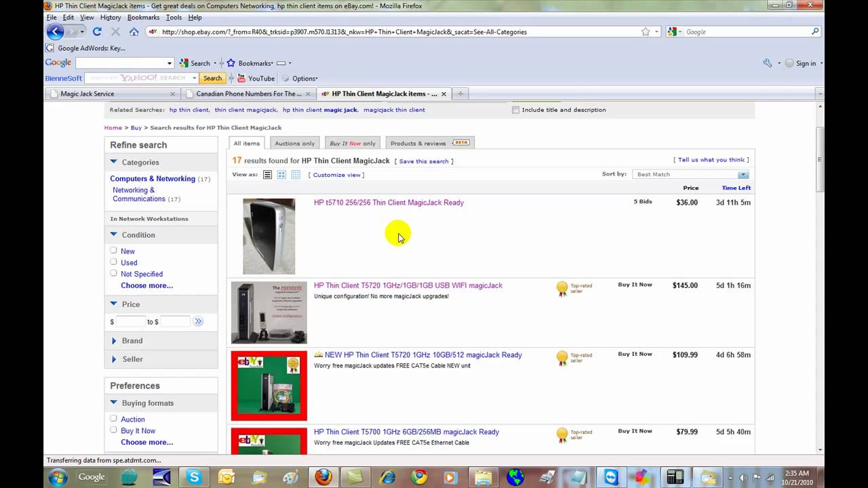The height and width of the screenshot is (488, 868).
Task: Collapse the Categories section
Action: click(114, 162)
